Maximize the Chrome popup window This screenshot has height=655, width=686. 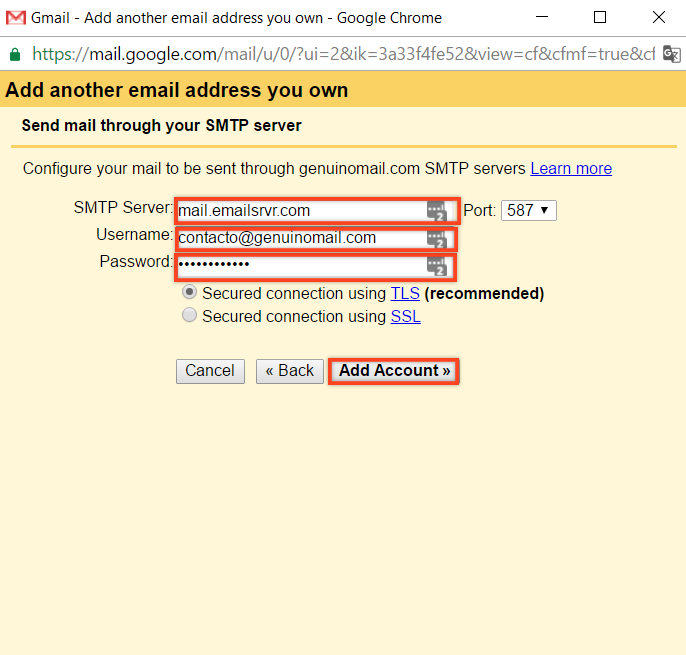tap(600, 18)
